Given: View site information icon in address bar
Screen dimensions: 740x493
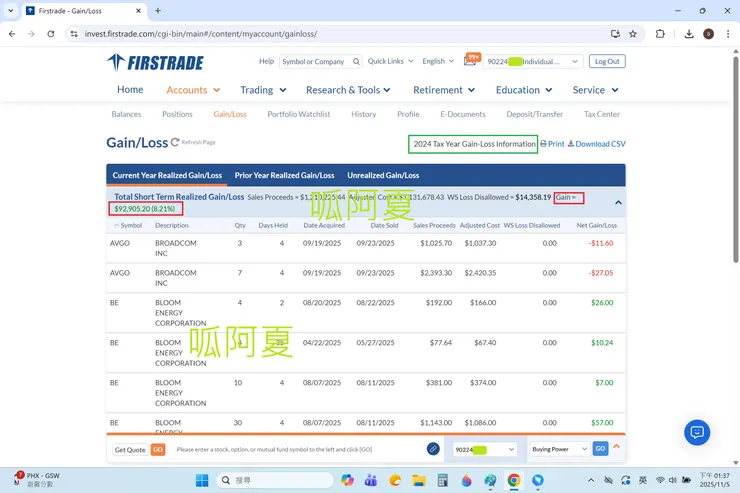Looking at the screenshot, I should [74, 34].
